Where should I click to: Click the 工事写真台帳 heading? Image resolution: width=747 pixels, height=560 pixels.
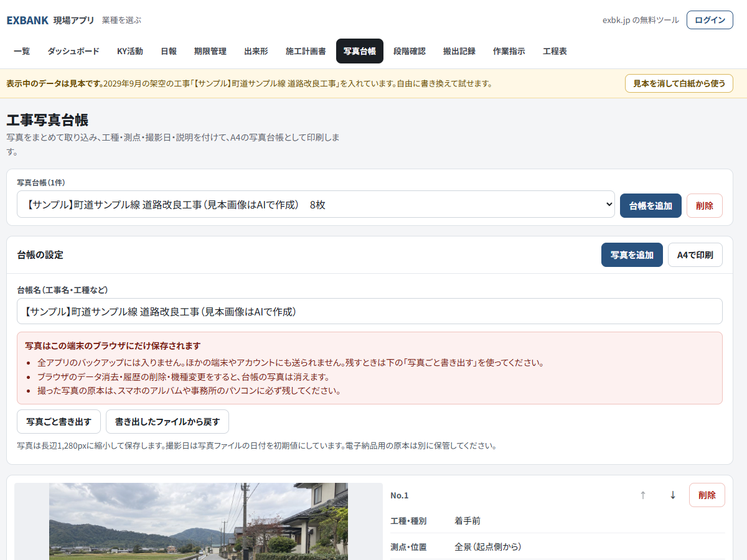pos(47,120)
